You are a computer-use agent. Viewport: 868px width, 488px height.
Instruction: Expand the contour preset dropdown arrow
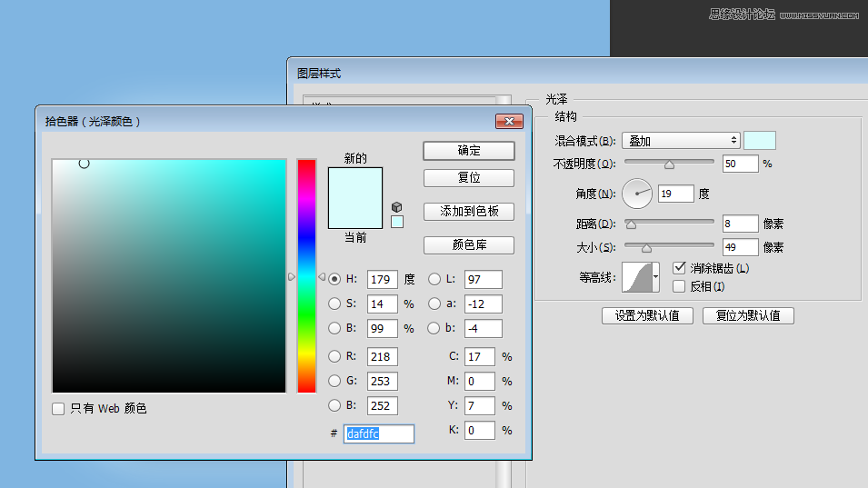[x=656, y=277]
